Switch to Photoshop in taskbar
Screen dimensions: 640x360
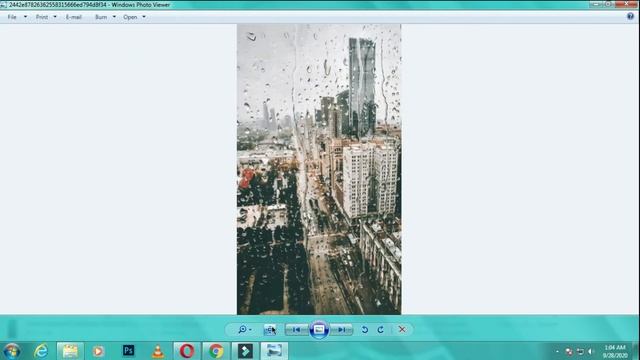click(128, 351)
